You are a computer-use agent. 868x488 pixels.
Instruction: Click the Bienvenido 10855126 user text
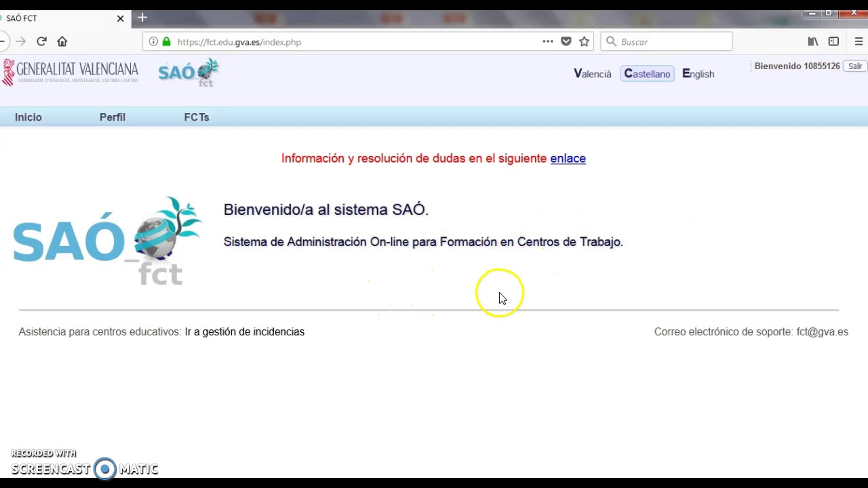797,66
